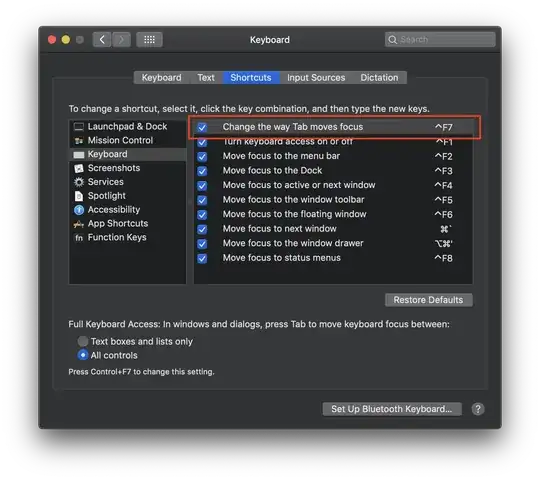Screen dimensions: 540x480
Task: Click the ⌥⌘' window drawer shortcut
Action: pyautogui.click(x=444, y=244)
